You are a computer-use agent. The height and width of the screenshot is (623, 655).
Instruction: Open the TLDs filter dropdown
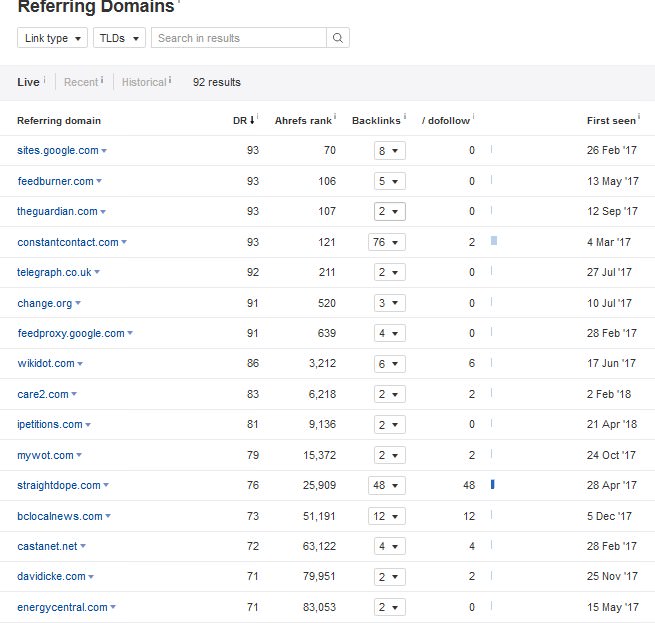pos(119,38)
